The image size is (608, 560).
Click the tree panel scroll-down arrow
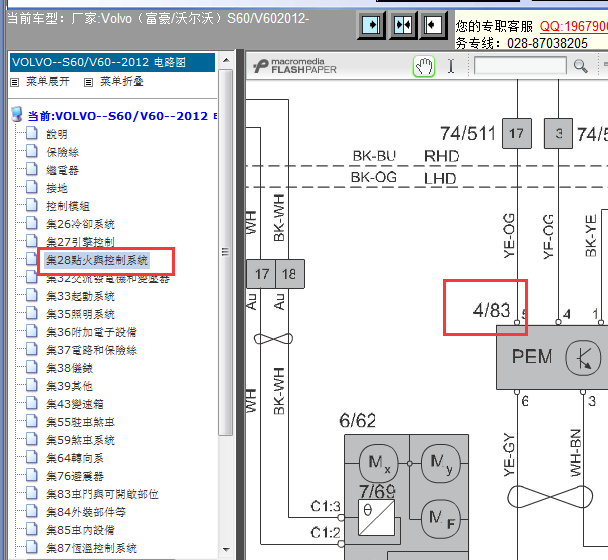click(226, 550)
